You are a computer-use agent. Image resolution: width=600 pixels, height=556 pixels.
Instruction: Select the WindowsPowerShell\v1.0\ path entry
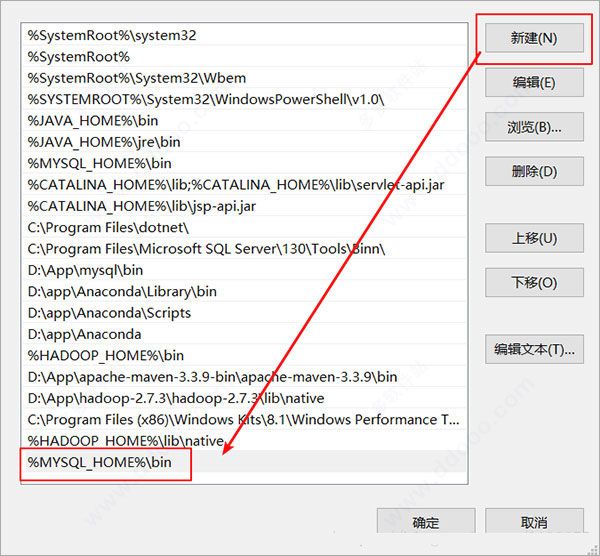[244, 99]
